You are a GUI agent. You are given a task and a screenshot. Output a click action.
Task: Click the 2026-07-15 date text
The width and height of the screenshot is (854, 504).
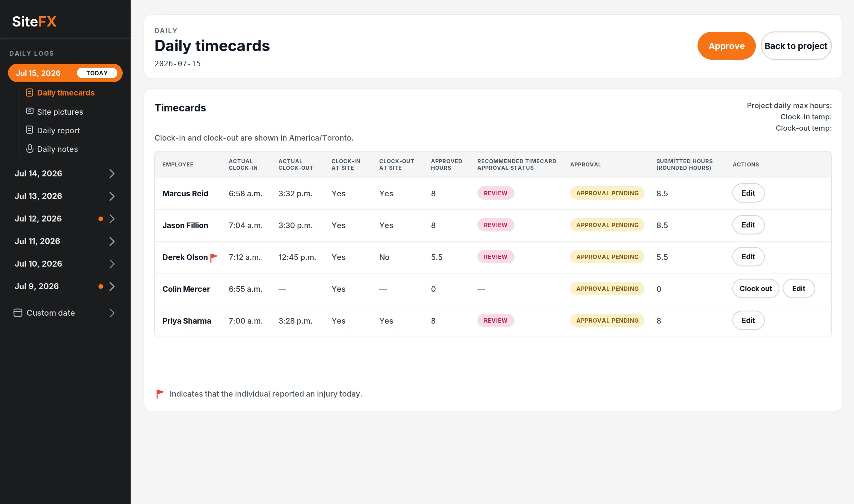click(x=178, y=64)
